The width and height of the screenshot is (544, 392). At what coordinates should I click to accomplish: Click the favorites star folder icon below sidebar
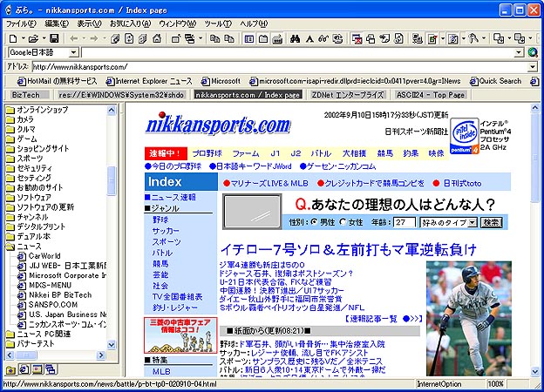click(10, 370)
